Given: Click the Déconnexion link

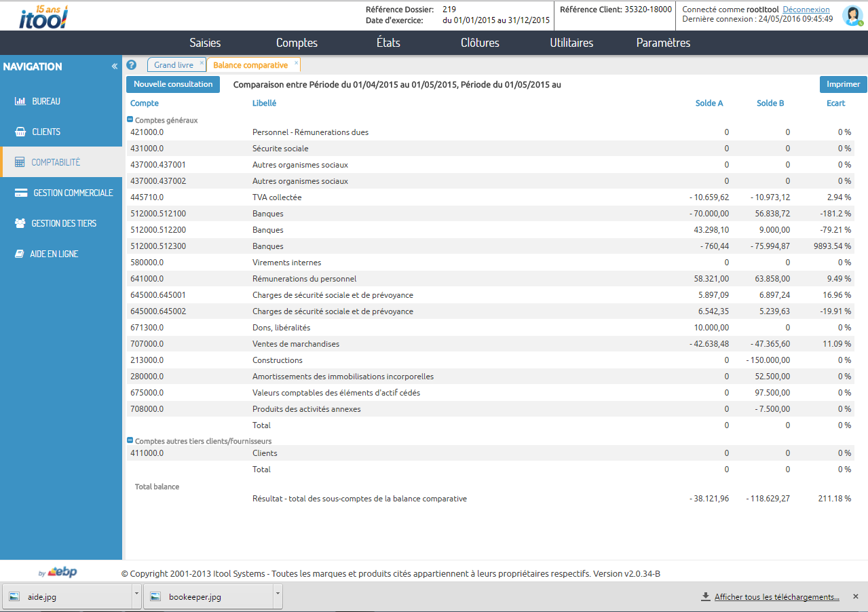Looking at the screenshot, I should click(806, 9).
